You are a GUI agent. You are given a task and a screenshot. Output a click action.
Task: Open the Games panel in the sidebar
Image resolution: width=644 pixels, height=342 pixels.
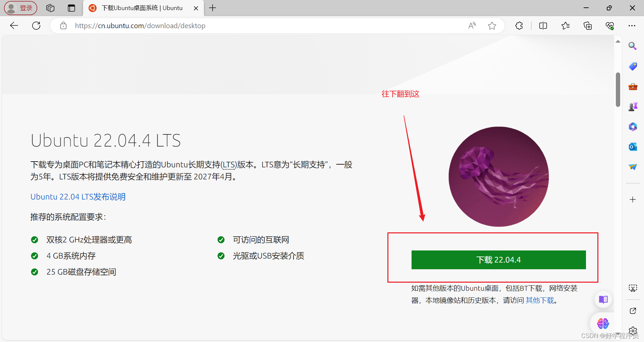point(633,106)
